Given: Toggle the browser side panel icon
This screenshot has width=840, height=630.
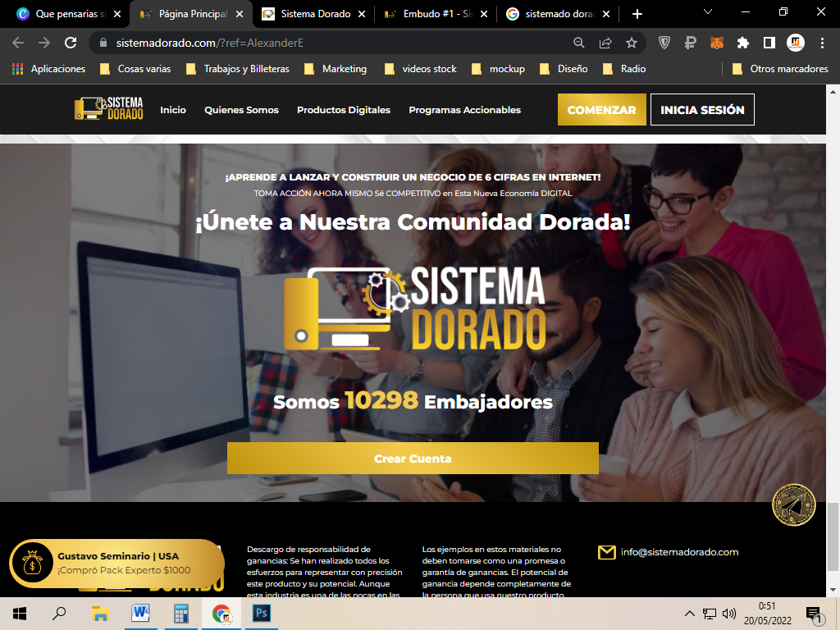Looking at the screenshot, I should (x=769, y=43).
